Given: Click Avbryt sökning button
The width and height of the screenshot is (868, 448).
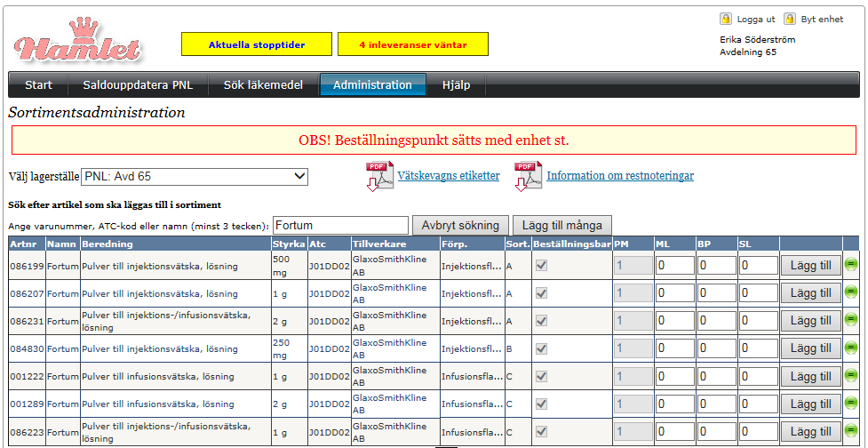Looking at the screenshot, I should click(460, 226).
